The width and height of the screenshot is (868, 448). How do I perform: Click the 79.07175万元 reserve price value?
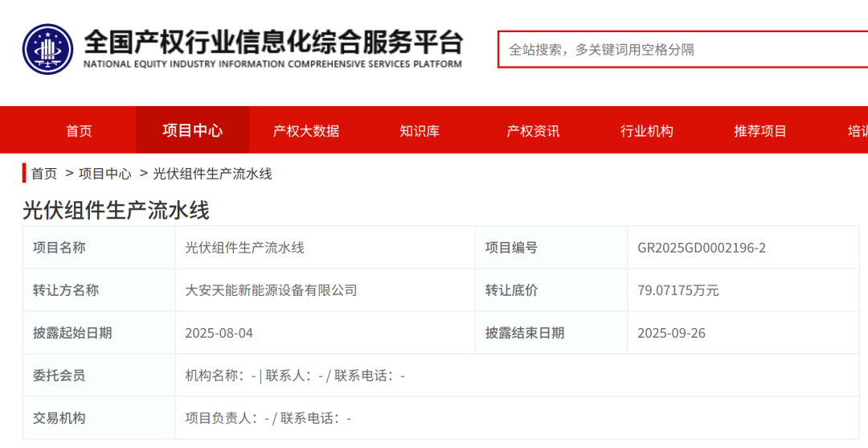(678, 290)
